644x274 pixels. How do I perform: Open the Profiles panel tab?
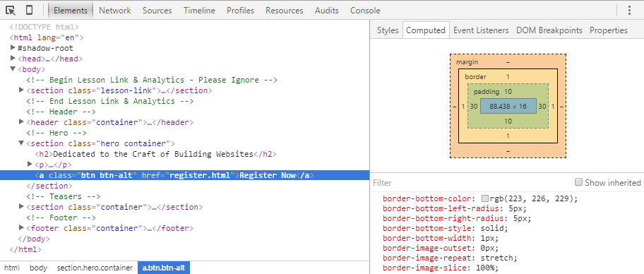point(240,11)
